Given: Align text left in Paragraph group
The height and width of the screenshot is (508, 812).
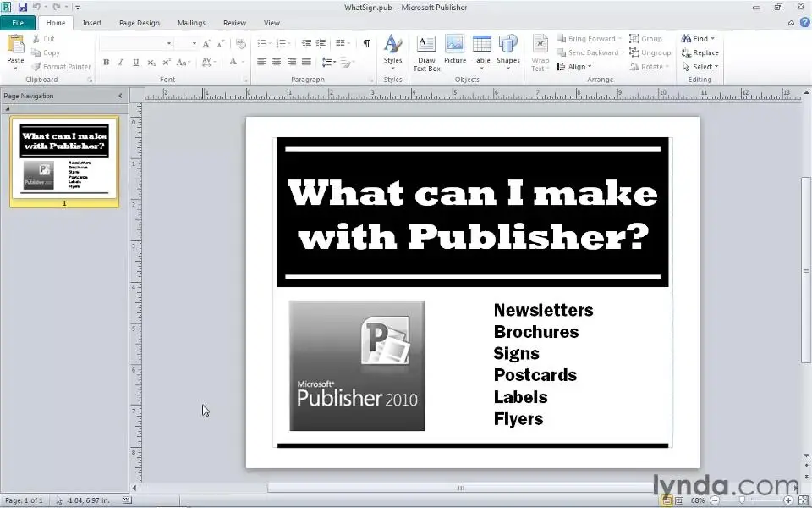Looking at the screenshot, I should [x=262, y=62].
